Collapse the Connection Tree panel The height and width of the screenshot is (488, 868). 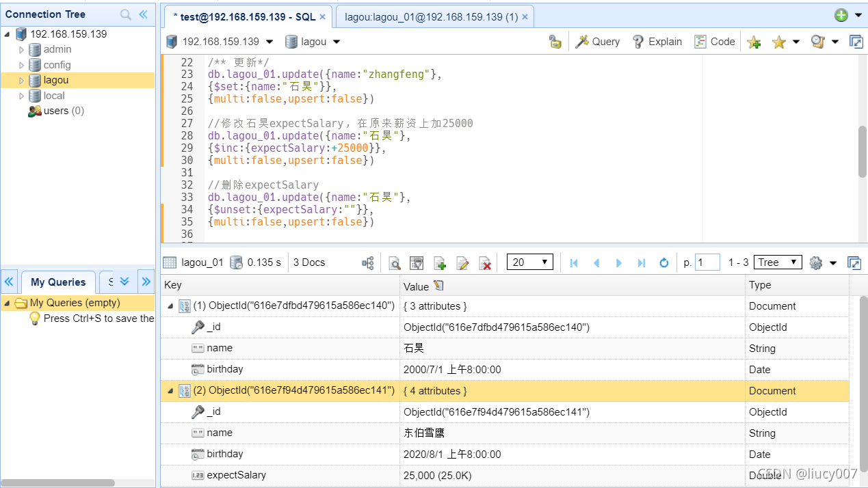tap(143, 14)
